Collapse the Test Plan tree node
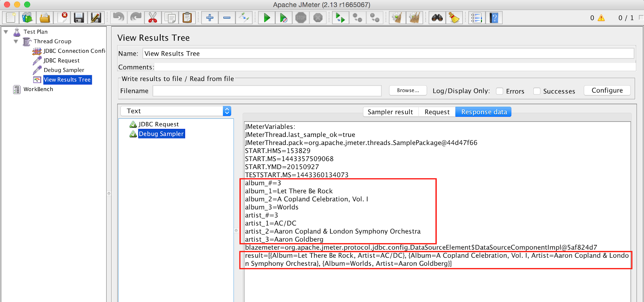This screenshot has height=302, width=644. (6, 31)
